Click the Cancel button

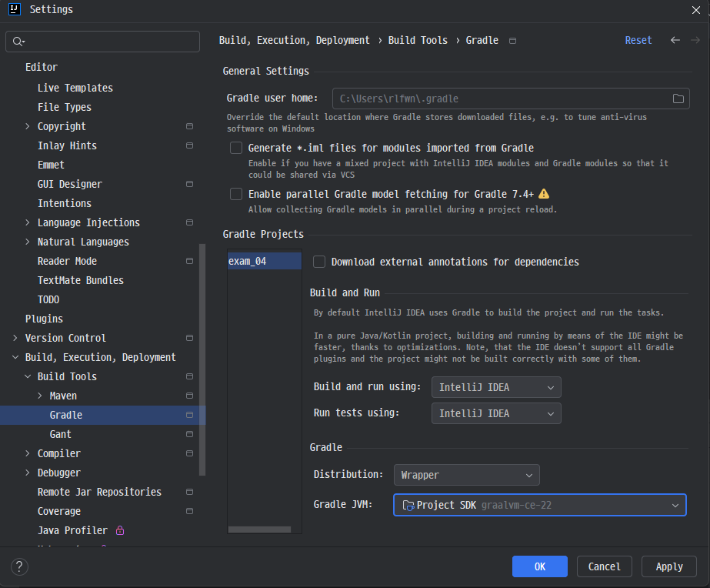(x=604, y=566)
